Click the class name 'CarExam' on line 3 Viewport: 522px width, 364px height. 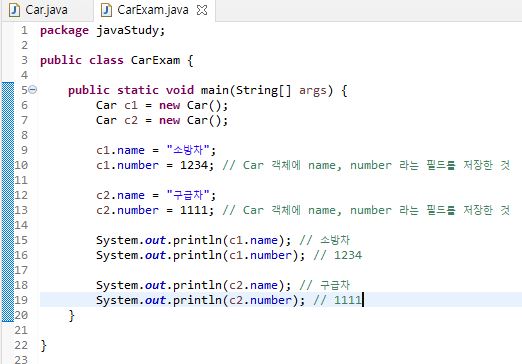pyautogui.click(x=155, y=60)
